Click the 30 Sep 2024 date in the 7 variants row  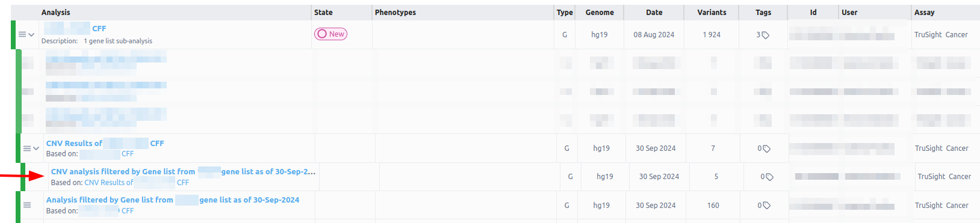pyautogui.click(x=656, y=148)
